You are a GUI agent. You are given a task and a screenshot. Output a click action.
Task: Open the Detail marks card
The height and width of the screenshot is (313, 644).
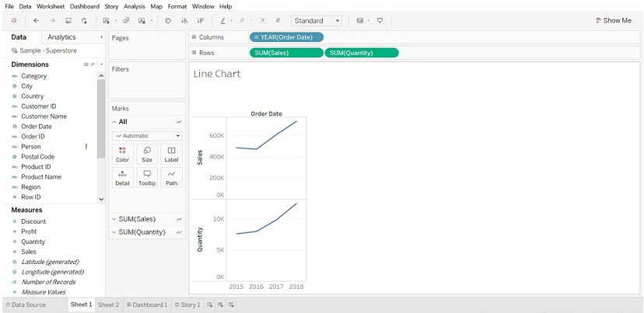122,178
